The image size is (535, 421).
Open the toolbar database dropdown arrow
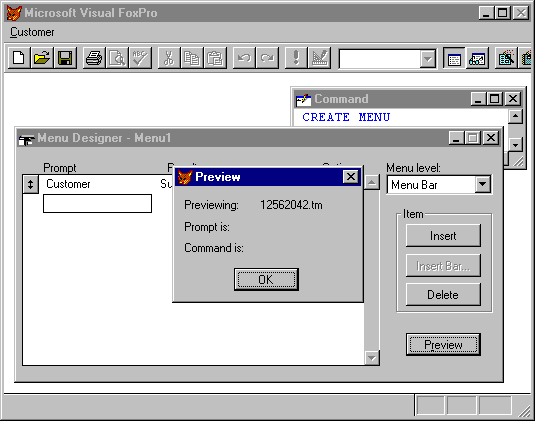(x=427, y=59)
